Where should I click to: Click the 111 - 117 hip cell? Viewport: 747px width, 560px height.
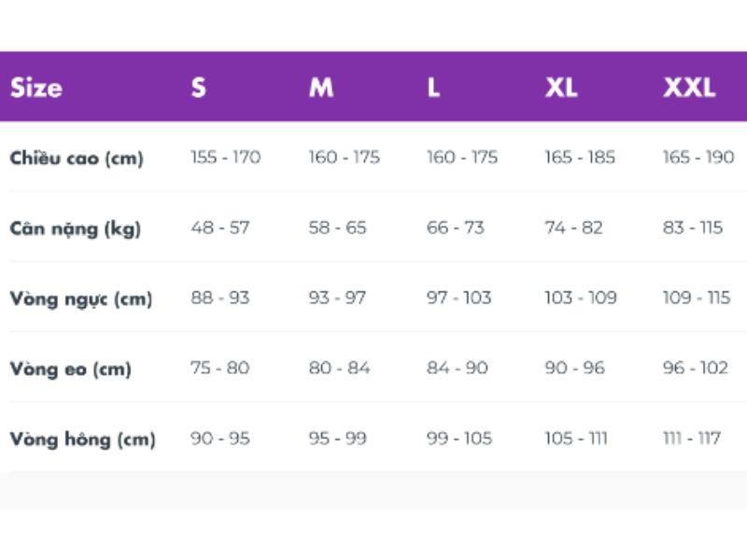pyautogui.click(x=691, y=438)
